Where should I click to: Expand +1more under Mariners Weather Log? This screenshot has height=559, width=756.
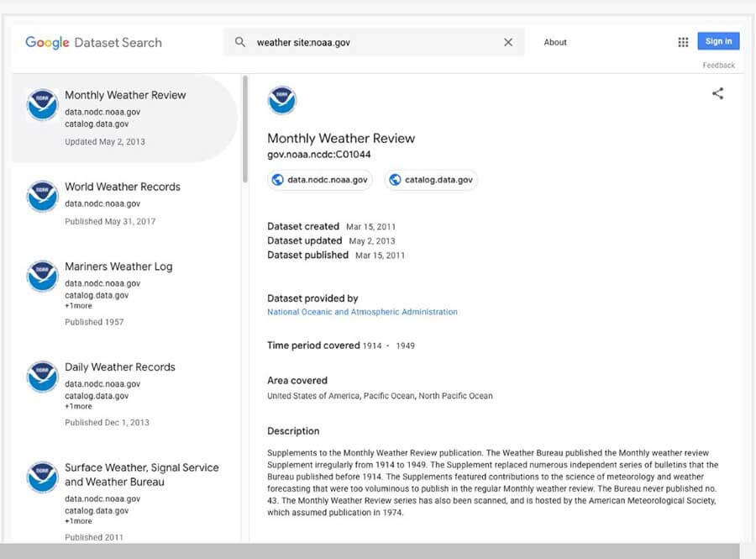click(x=78, y=306)
